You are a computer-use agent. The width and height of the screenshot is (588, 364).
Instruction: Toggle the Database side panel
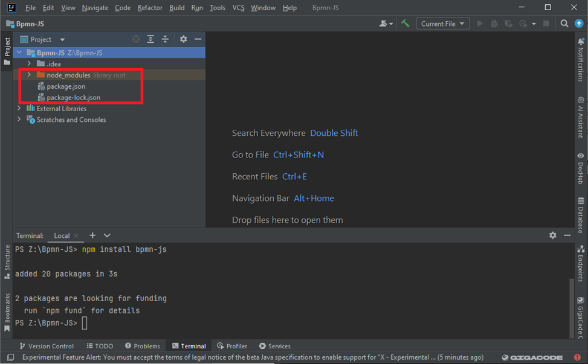[x=581, y=216]
